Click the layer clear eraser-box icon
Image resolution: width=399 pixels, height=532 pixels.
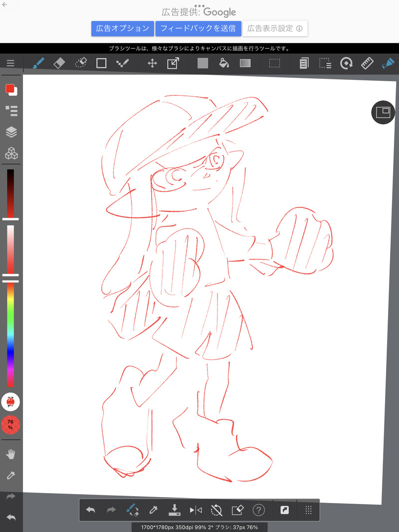coord(237,510)
